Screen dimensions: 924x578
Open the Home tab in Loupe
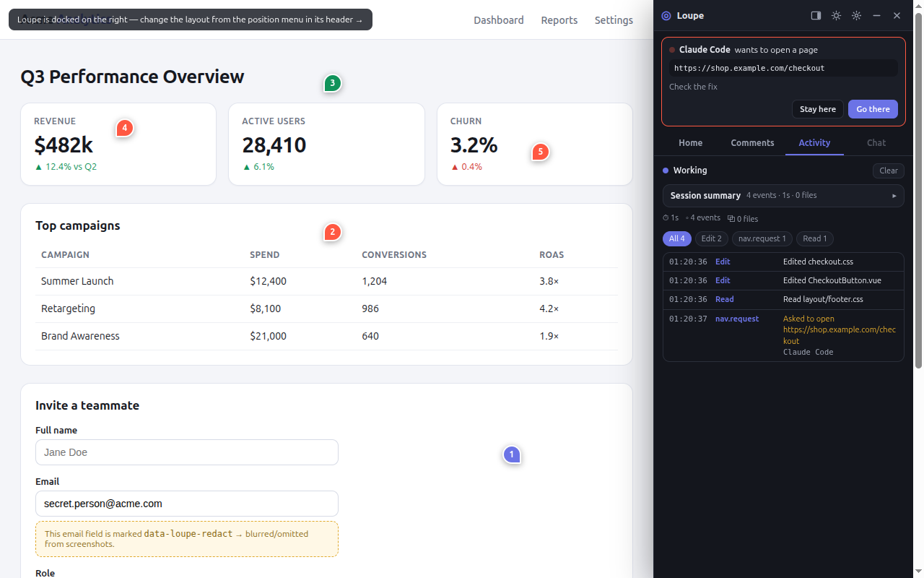tap(691, 143)
